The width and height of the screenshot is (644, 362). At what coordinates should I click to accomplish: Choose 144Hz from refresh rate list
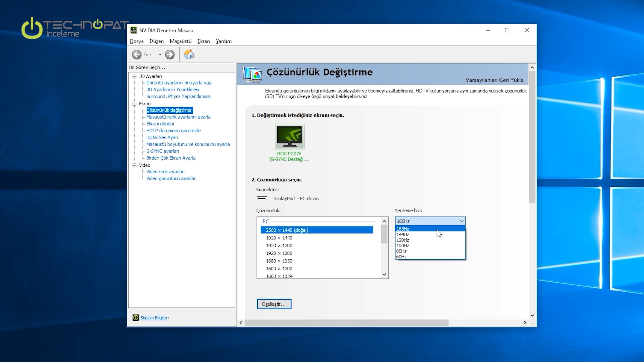tap(403, 234)
